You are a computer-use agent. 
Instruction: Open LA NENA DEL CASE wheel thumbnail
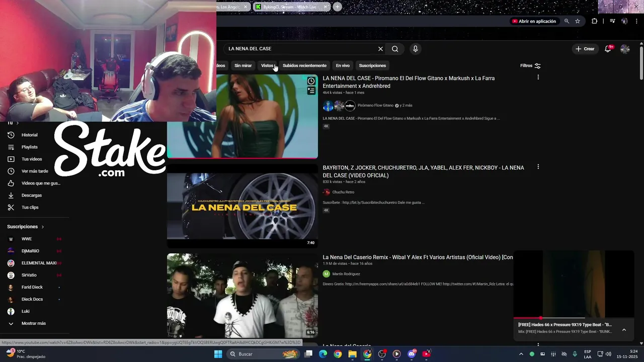(x=243, y=206)
